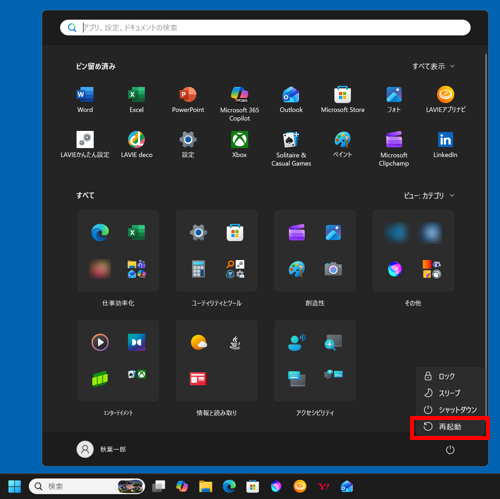Open the 仕事効率化 category folder
Screen dimensions: 500x499
point(118,251)
